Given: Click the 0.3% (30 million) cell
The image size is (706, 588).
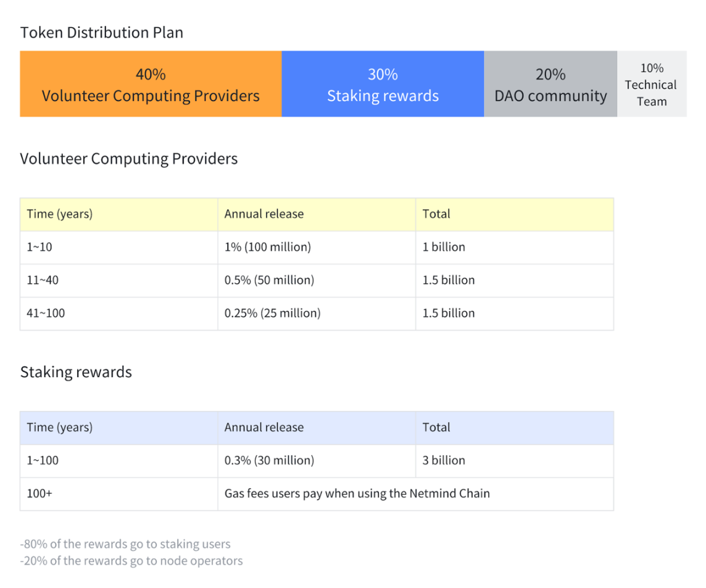Looking at the screenshot, I should point(317,460).
